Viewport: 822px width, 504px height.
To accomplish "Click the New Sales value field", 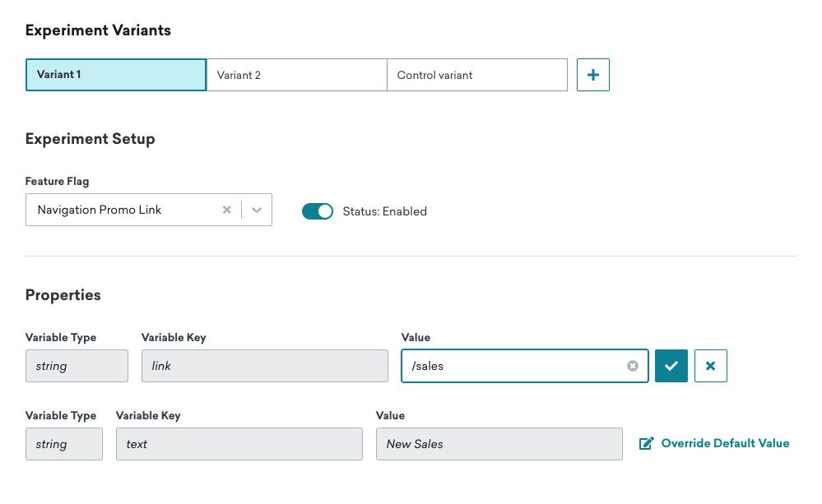I will click(x=499, y=444).
